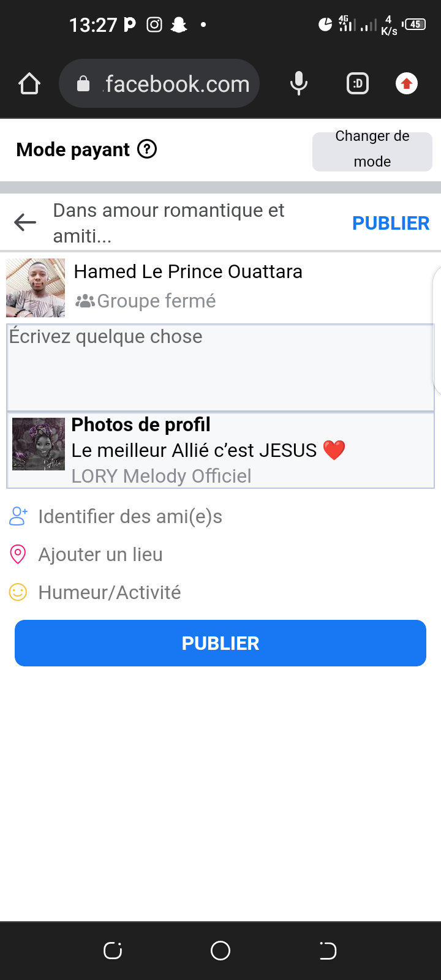Tap the PUBLIER link in header
This screenshot has width=441, height=980.
coord(391,224)
